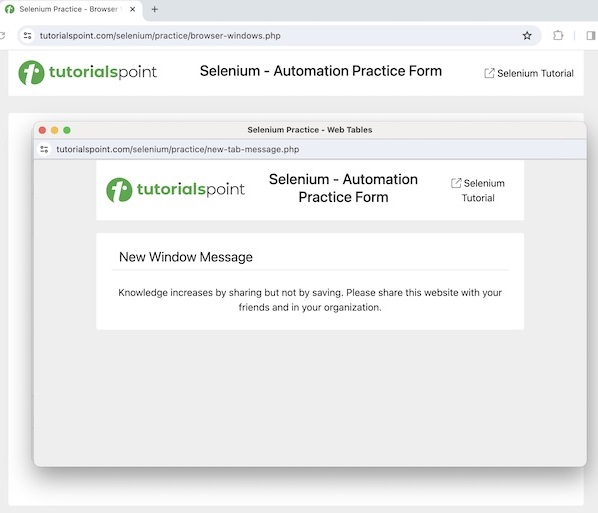Click the main window URL browser-windows.php

click(x=160, y=35)
